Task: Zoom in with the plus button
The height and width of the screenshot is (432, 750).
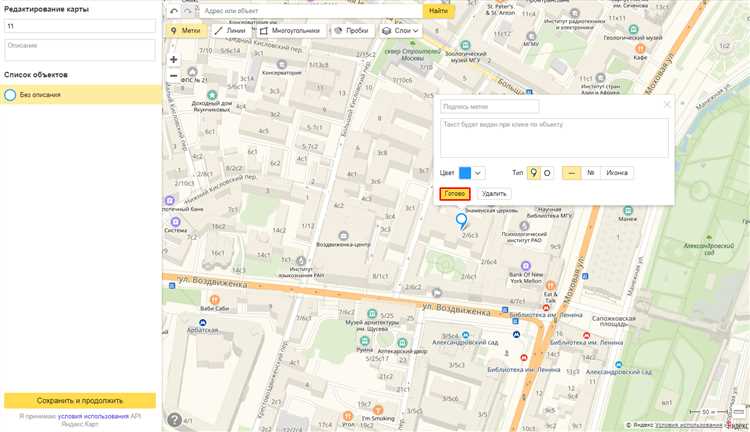Action: (174, 60)
